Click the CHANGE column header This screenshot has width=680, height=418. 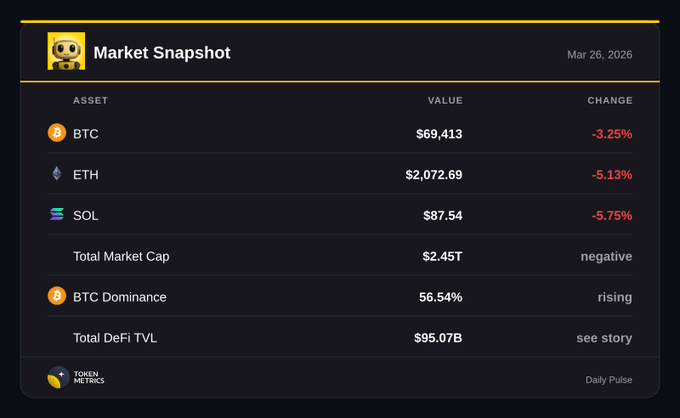coord(610,100)
